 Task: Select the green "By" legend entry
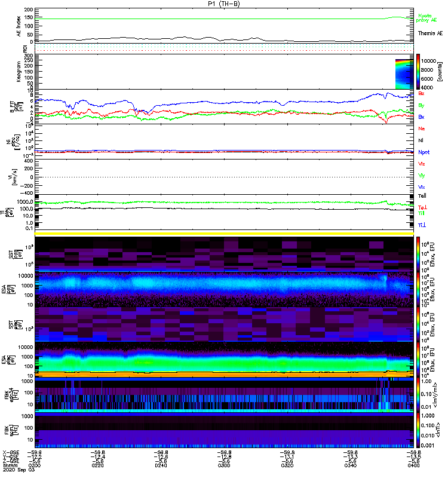point(421,106)
